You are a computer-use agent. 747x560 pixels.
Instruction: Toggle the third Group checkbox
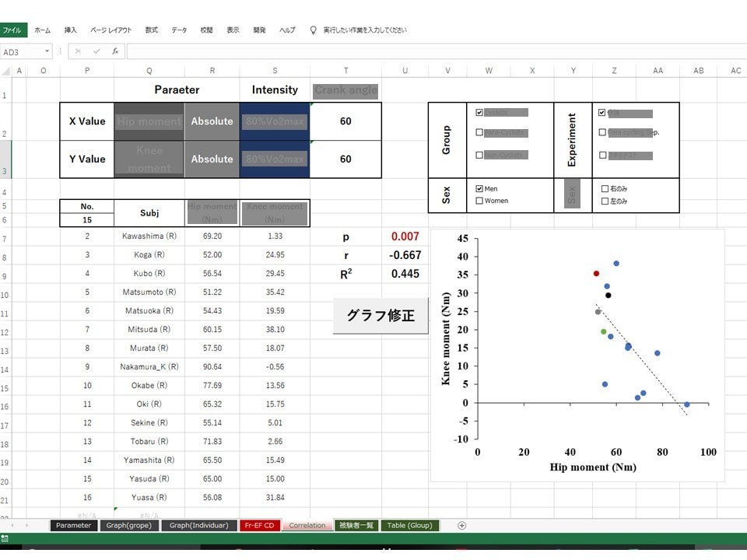click(x=479, y=155)
